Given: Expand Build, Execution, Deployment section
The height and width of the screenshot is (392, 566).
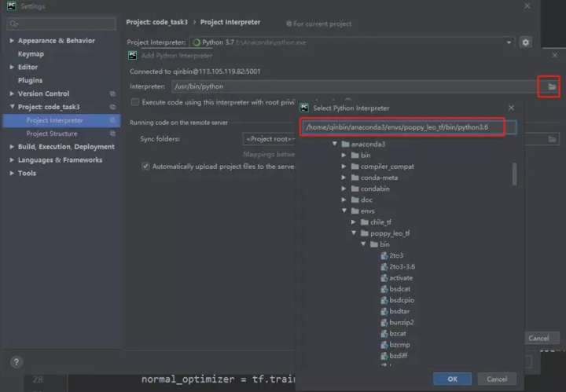Looking at the screenshot, I should click(12, 146).
